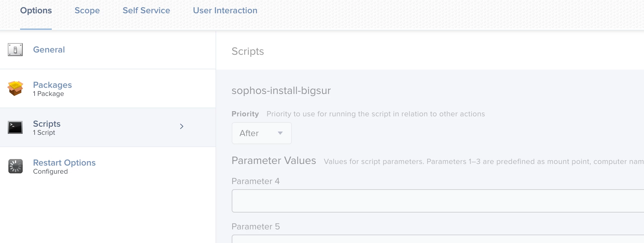Select the Scripts label in the sidebar

coord(47,124)
